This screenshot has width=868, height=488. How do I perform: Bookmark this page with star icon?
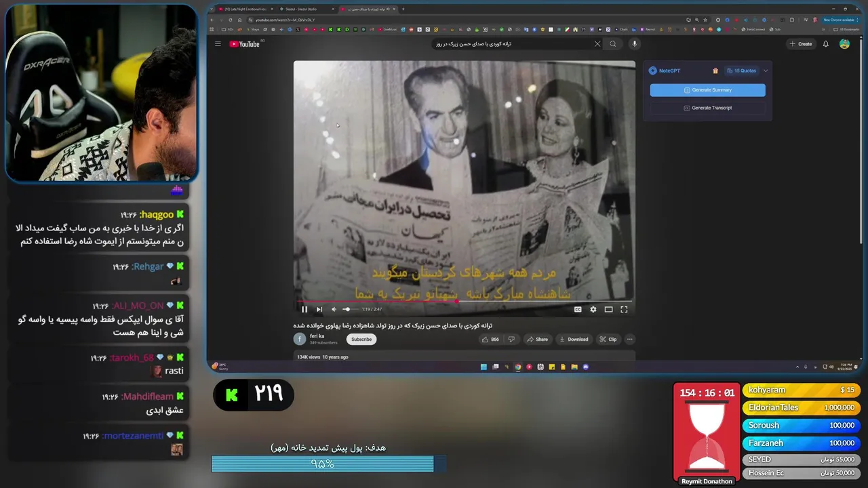tap(704, 20)
